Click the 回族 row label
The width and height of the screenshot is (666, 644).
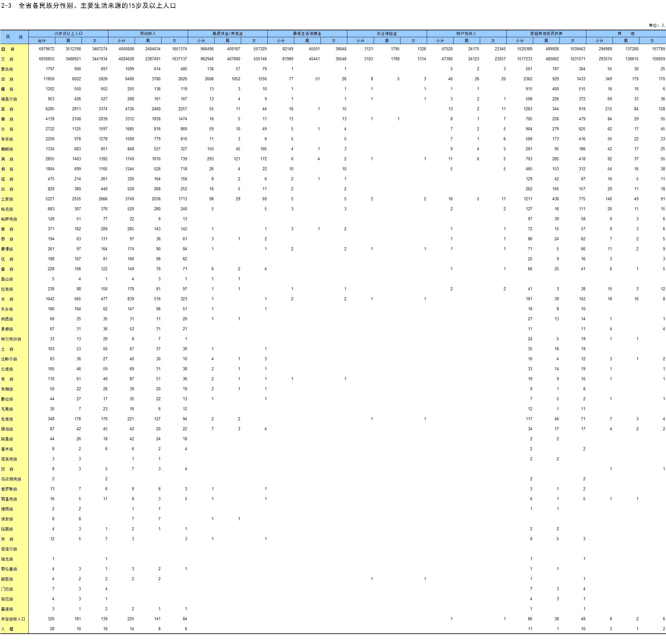[7, 79]
